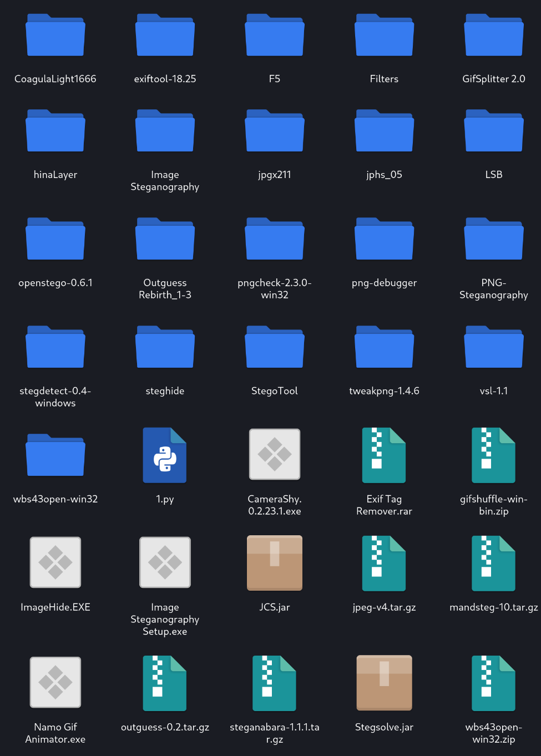Open the steghide folder icon

click(165, 347)
